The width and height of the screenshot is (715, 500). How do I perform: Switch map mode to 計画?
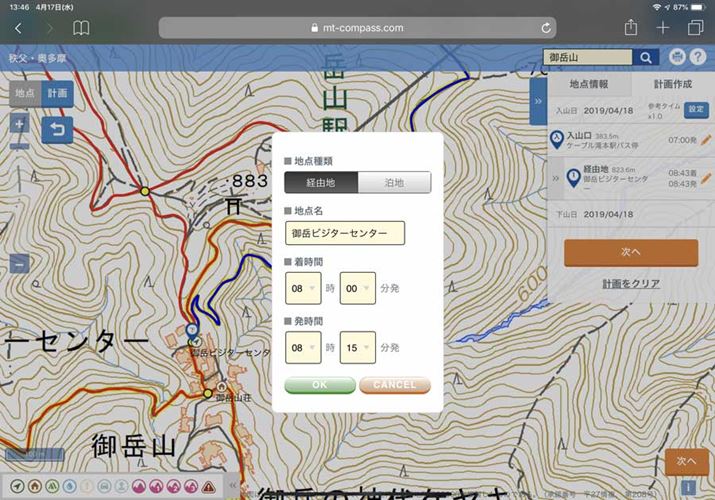click(58, 93)
